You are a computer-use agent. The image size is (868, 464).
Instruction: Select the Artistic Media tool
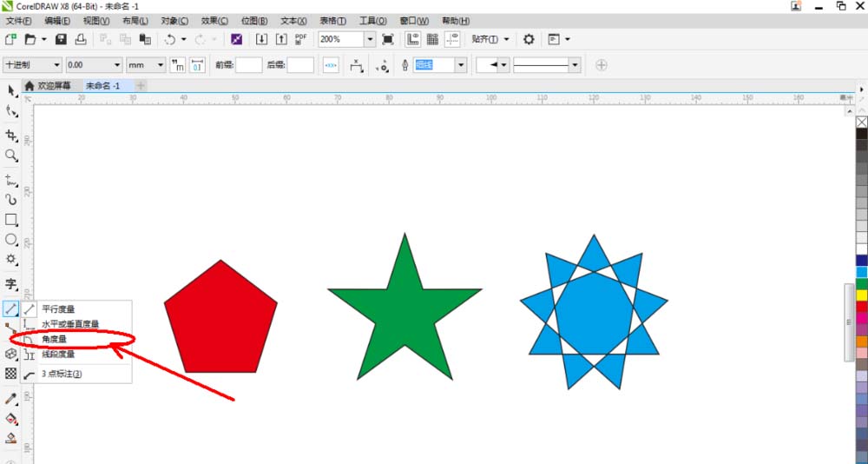point(11,200)
